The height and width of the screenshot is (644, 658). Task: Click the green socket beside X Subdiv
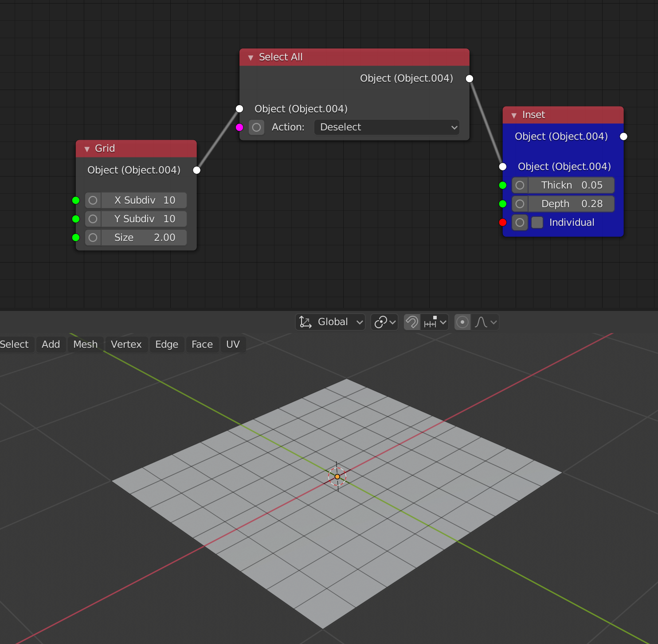pos(76,200)
